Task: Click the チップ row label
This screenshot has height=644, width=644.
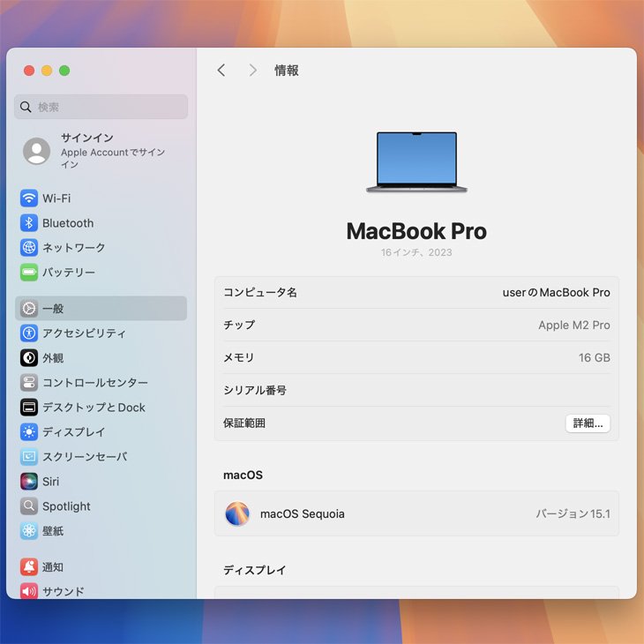Action: click(x=239, y=325)
